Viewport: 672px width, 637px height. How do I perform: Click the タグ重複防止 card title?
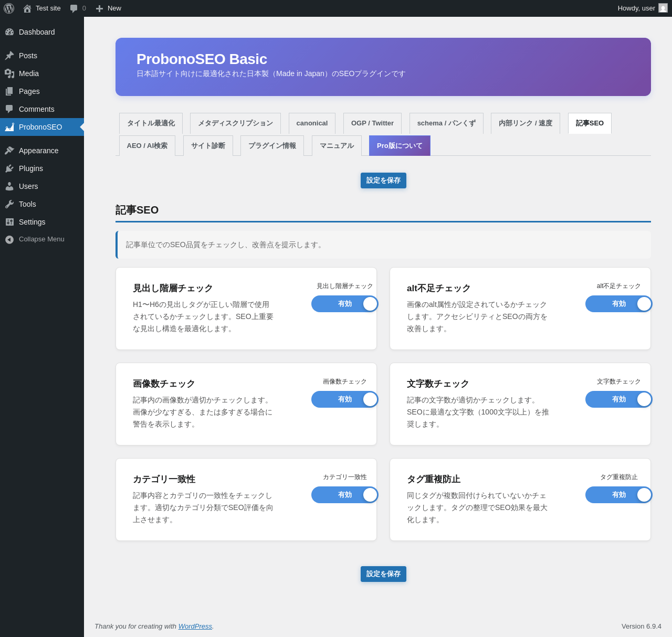pyautogui.click(x=434, y=479)
